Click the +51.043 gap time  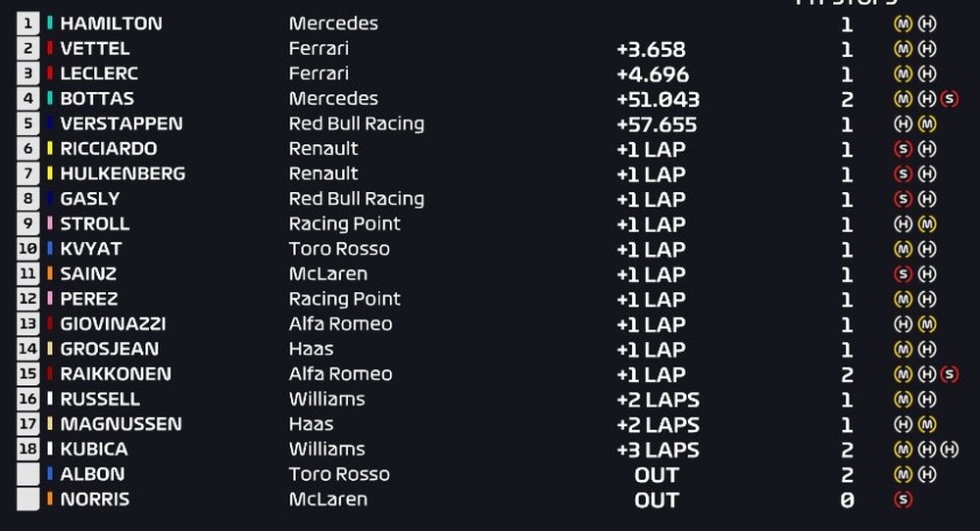658,99
